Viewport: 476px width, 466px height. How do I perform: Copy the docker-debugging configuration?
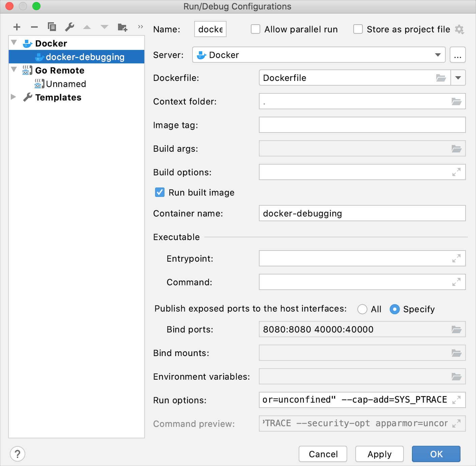point(52,27)
